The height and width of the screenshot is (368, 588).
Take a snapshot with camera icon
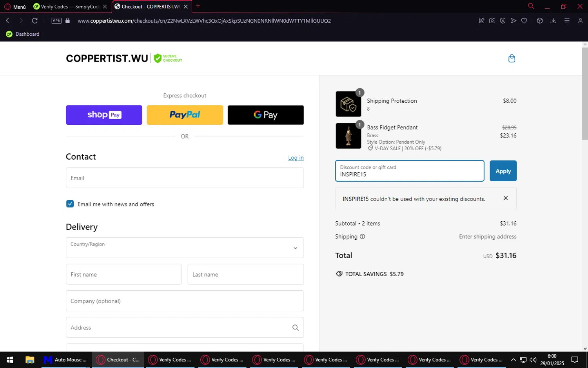pos(492,21)
